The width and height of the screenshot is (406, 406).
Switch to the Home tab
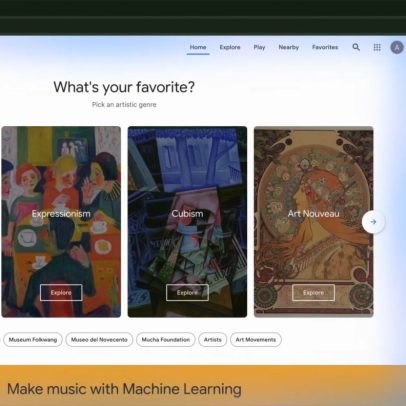pos(198,47)
